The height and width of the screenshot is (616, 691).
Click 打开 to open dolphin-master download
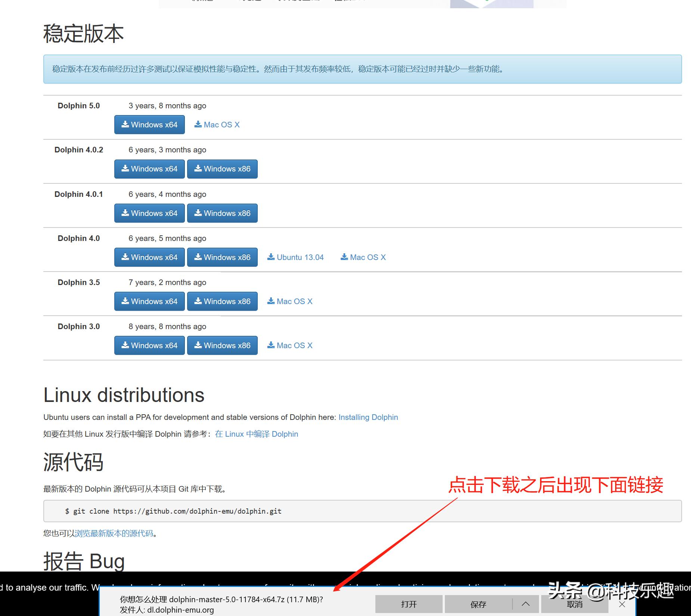[408, 604]
